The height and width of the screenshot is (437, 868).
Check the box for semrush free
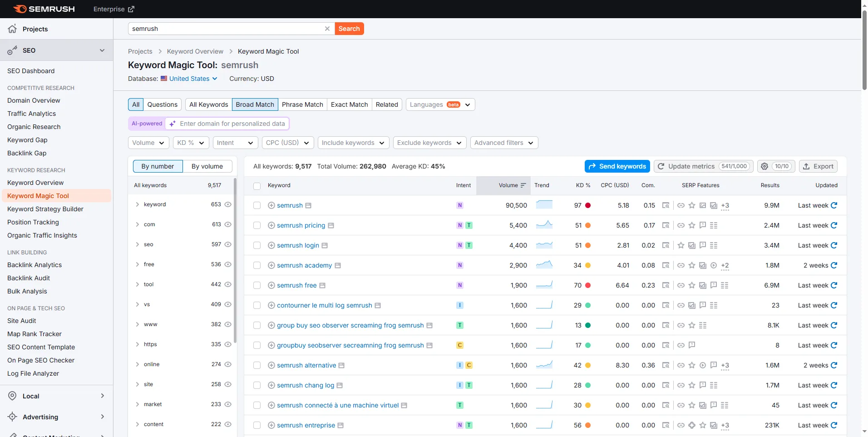pyautogui.click(x=257, y=285)
